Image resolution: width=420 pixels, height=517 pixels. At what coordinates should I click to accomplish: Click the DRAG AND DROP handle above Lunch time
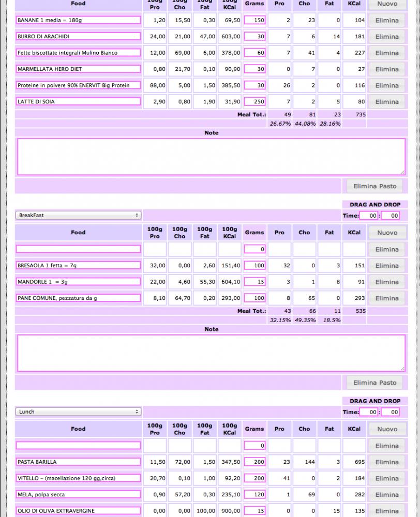coord(375,401)
